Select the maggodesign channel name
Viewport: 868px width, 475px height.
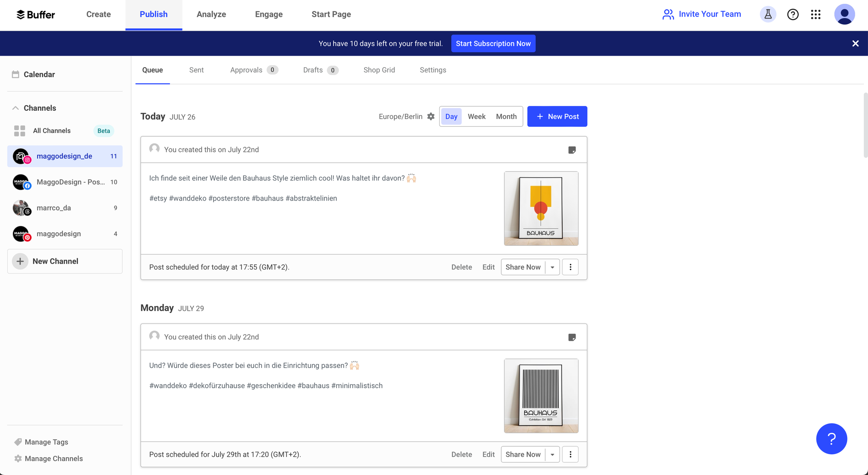(x=59, y=234)
